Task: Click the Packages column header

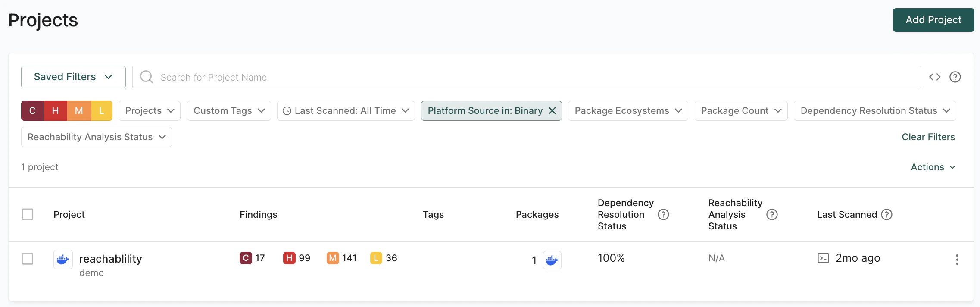Action: pyautogui.click(x=537, y=214)
